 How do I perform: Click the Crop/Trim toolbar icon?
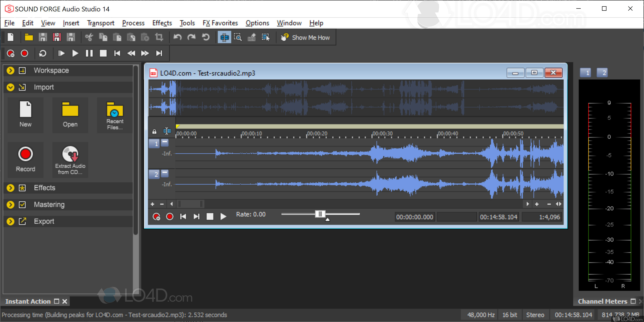click(x=159, y=38)
